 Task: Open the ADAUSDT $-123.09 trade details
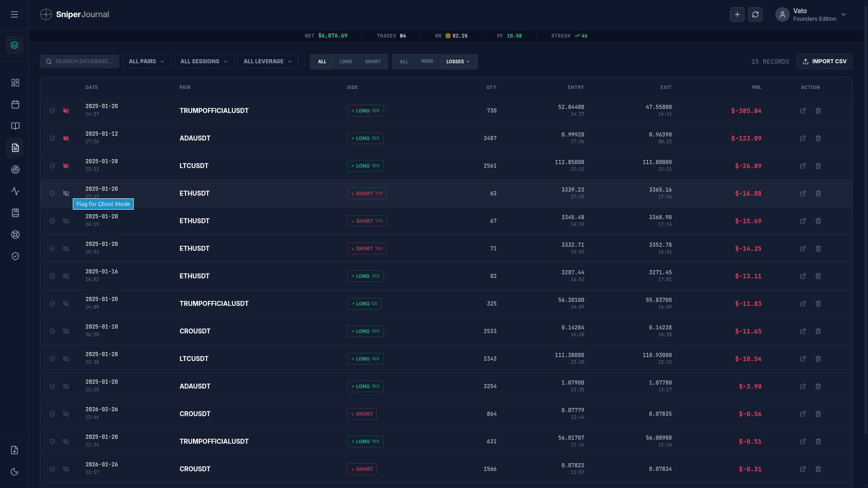point(803,138)
